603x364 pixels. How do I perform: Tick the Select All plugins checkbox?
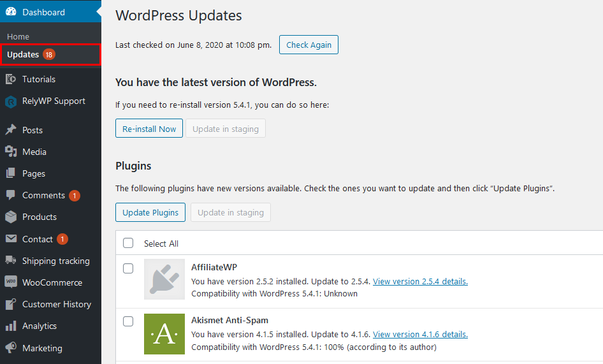click(x=128, y=243)
